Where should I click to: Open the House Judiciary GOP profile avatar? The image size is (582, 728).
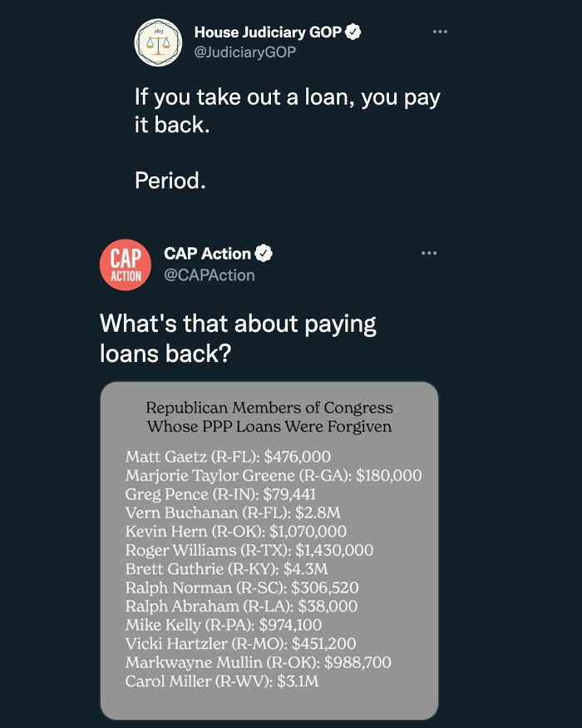(158, 42)
